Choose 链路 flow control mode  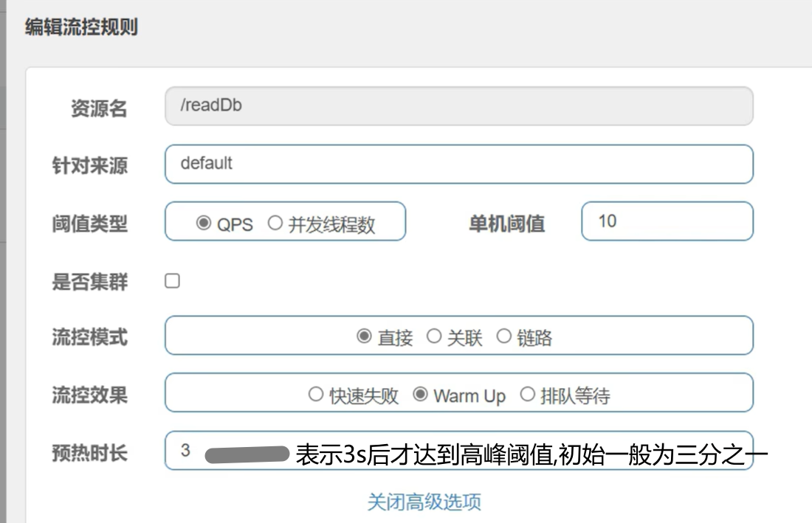[504, 336]
